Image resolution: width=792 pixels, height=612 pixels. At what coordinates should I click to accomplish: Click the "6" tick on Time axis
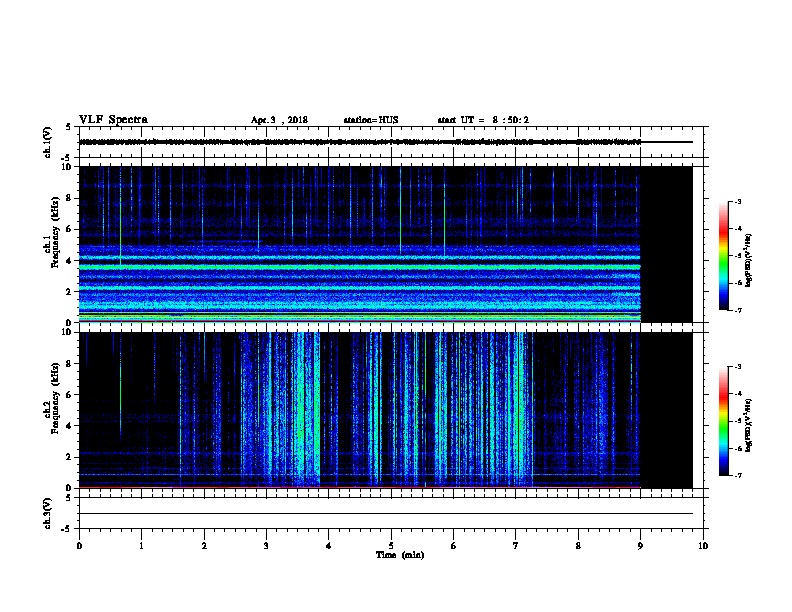[x=454, y=545]
